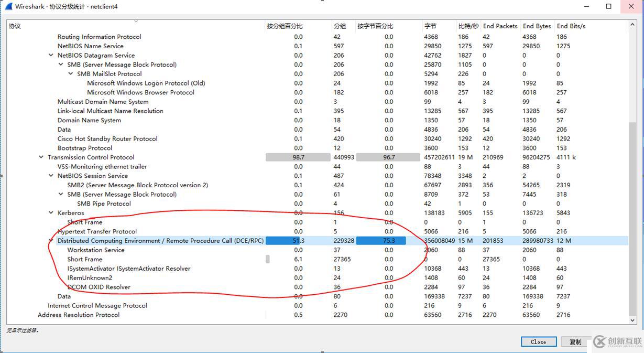Select the Cisco Hot Standby Router Protocol row

click(x=317, y=139)
